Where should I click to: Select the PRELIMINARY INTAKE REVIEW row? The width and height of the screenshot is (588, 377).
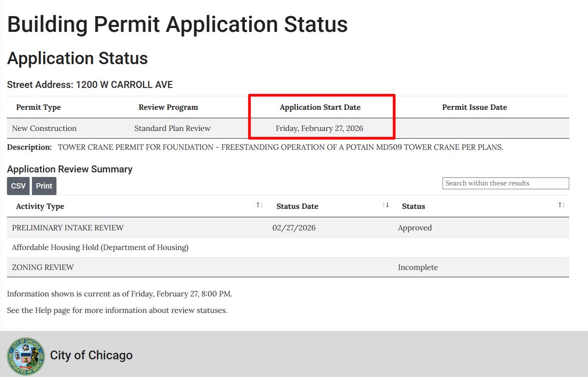(x=288, y=228)
